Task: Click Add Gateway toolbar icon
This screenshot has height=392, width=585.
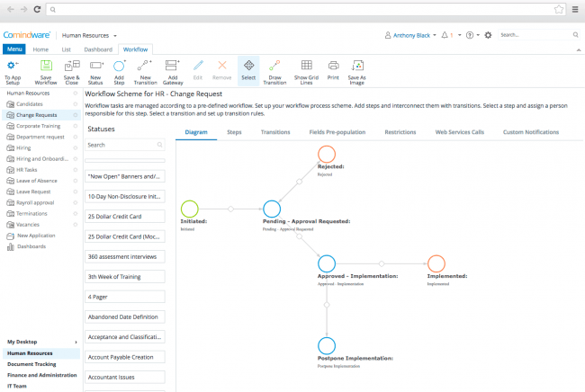Action: 173,66
